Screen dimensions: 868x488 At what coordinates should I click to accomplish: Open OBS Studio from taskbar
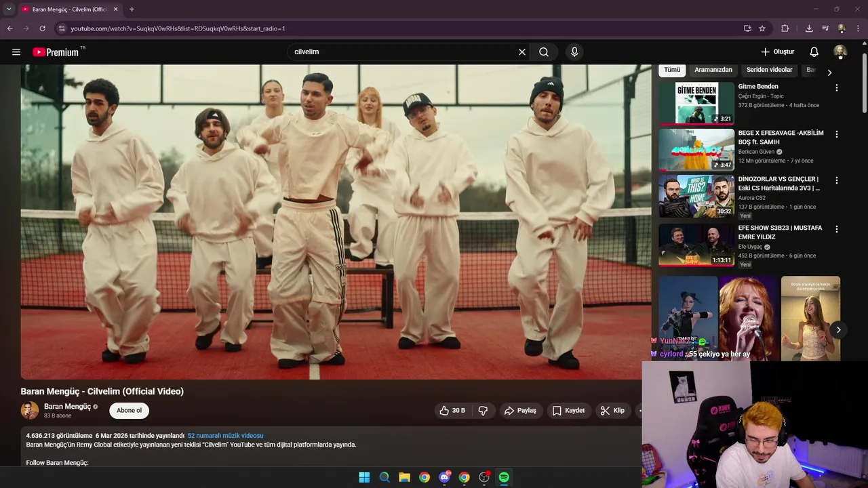coord(484,477)
